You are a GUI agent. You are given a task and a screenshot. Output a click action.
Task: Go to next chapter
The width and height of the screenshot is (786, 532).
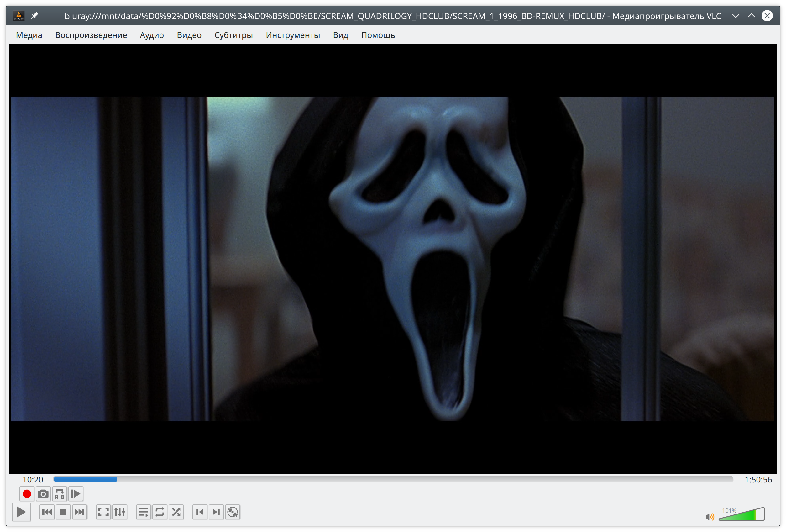click(216, 512)
